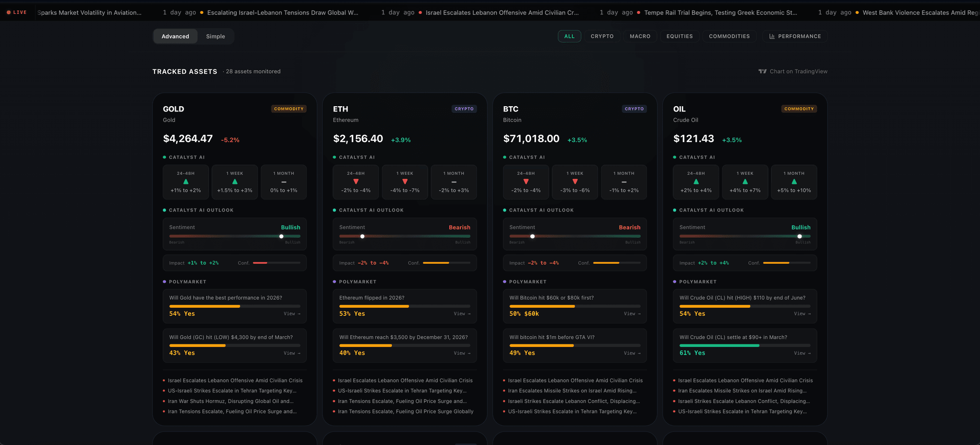The width and height of the screenshot is (980, 445).
Task: Click Oil '61% Yes' probability
Action: [692, 353]
